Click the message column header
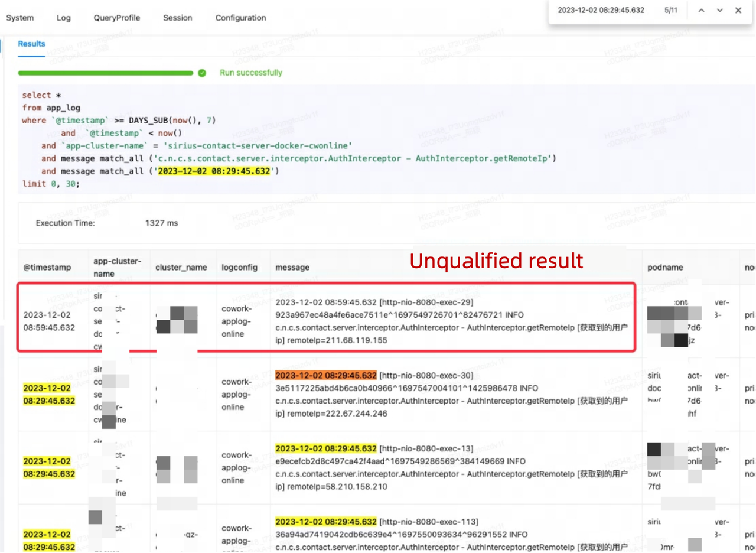 click(x=292, y=267)
